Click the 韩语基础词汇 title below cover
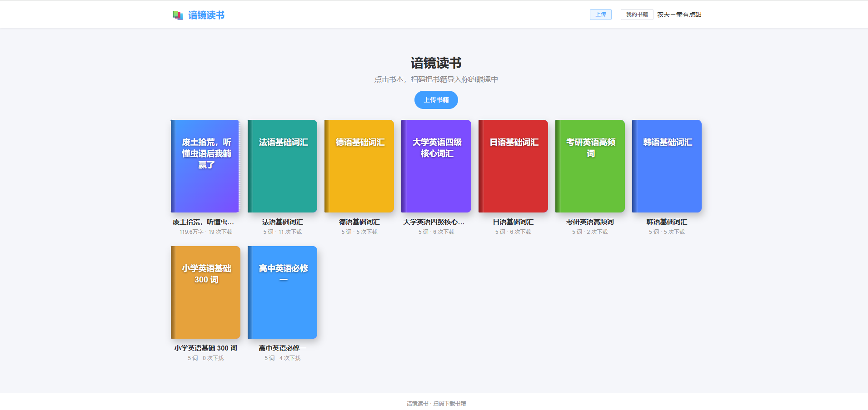The width and height of the screenshot is (868, 410). click(667, 222)
